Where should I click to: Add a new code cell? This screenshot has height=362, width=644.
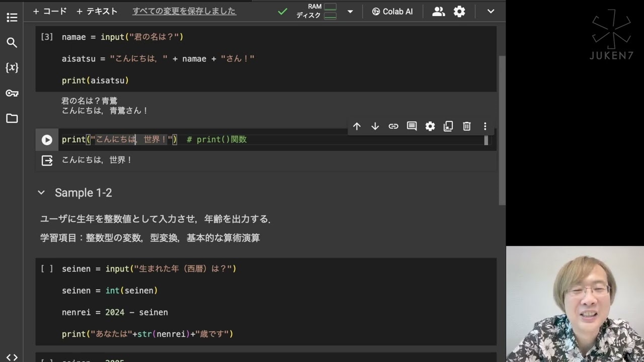click(x=50, y=11)
